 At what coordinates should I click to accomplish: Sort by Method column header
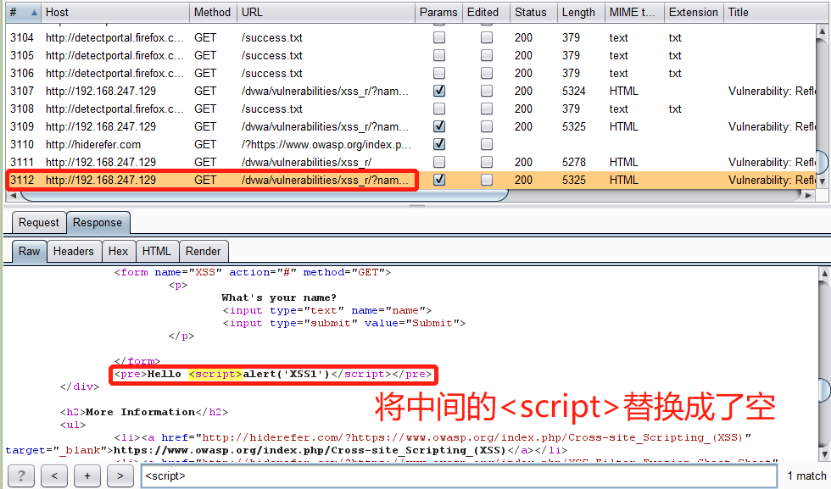coord(213,12)
